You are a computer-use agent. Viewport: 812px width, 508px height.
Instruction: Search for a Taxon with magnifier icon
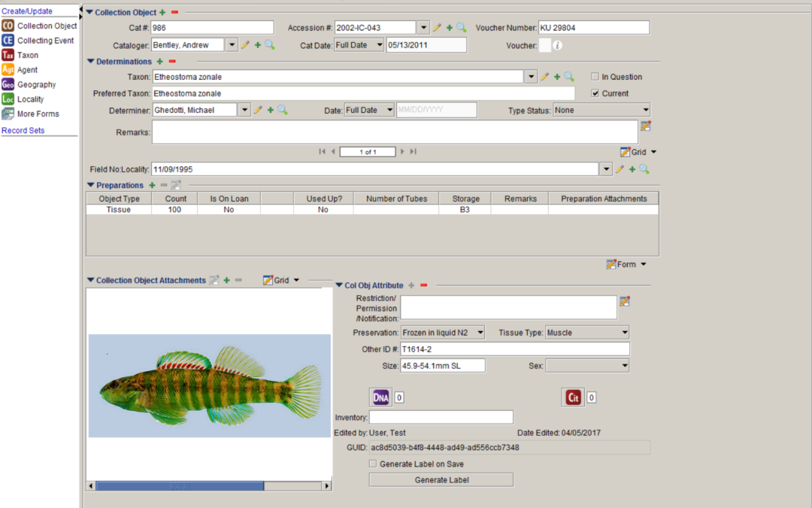[569, 77]
